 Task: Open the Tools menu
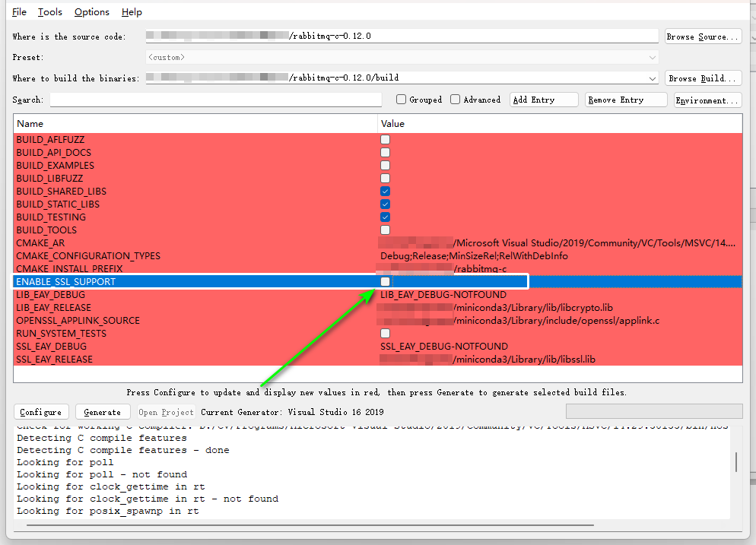50,12
